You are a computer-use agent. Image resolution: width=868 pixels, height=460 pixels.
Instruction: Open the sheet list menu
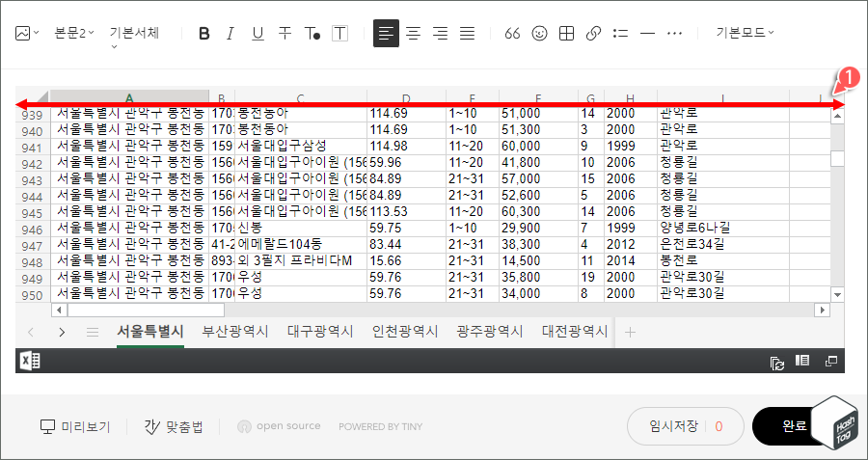click(x=93, y=332)
